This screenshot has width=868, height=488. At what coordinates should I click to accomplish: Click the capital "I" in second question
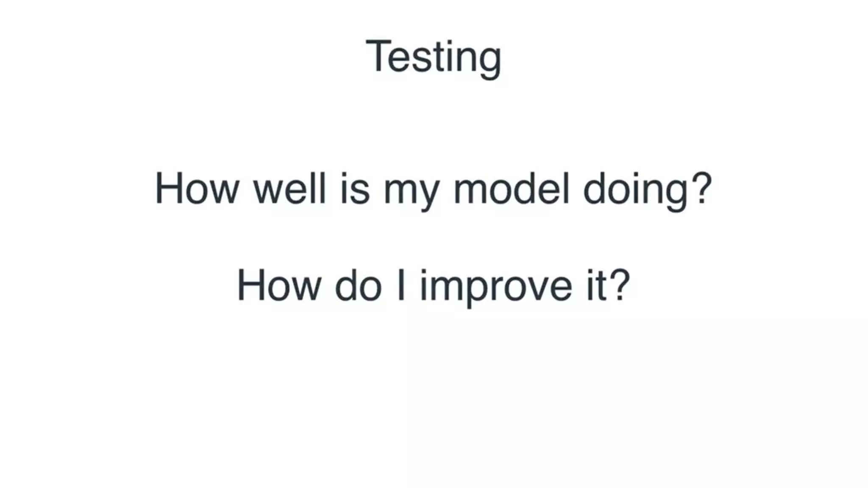(x=401, y=286)
